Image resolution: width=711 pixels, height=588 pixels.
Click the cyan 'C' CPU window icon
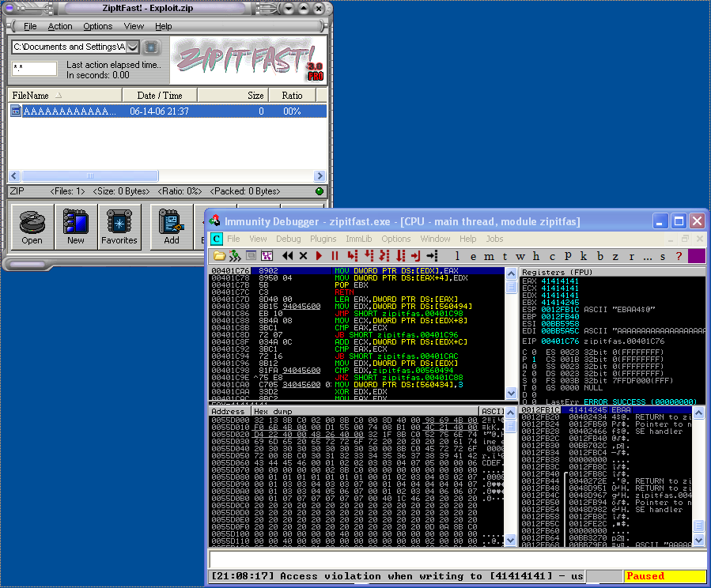tap(217, 239)
